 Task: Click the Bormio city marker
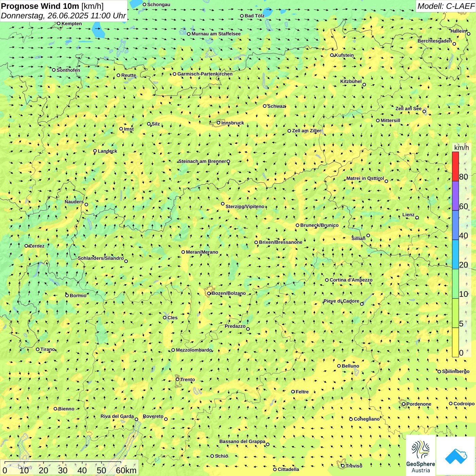coord(67,295)
